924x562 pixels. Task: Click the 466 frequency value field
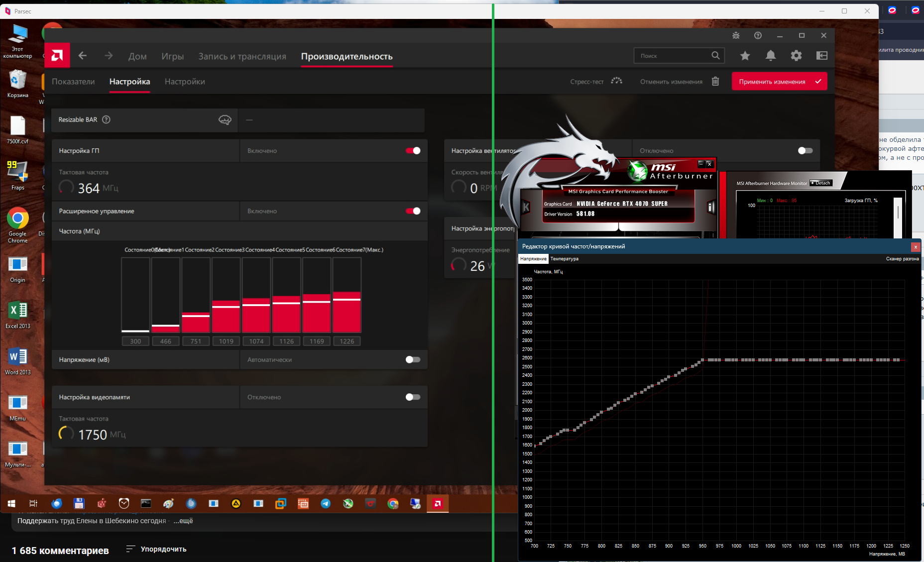(x=166, y=341)
